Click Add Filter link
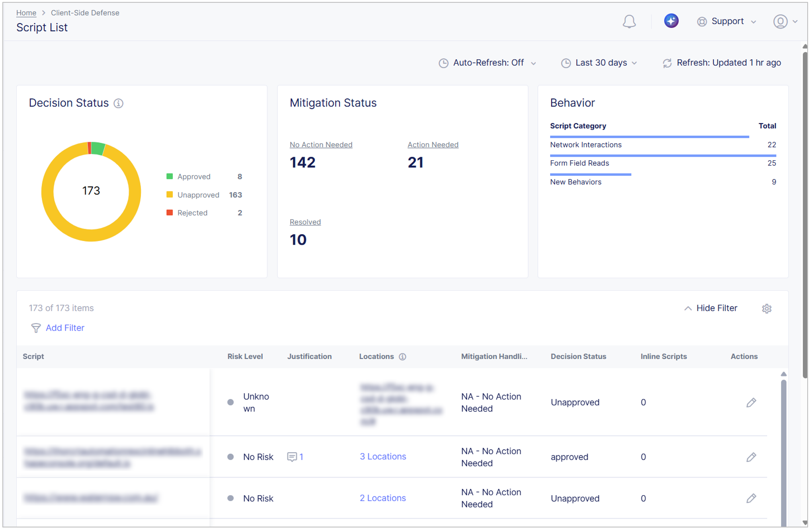Screen dimensions: 812x531 click(x=65, y=328)
